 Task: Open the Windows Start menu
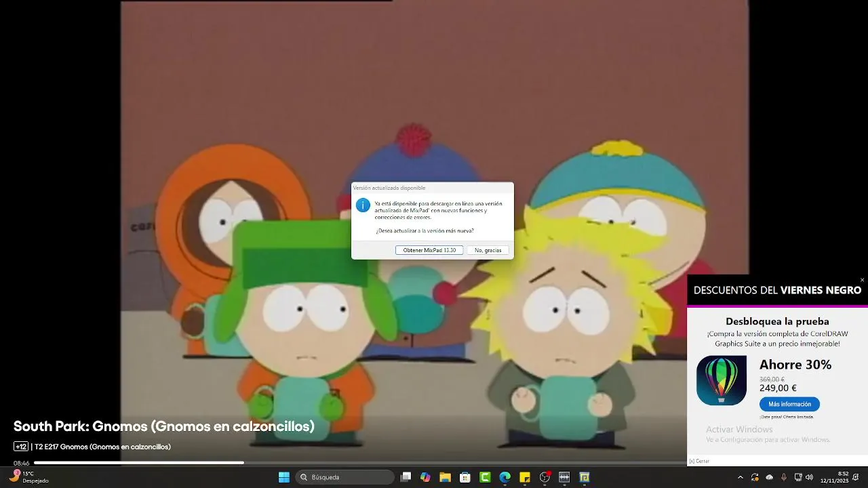(284, 477)
